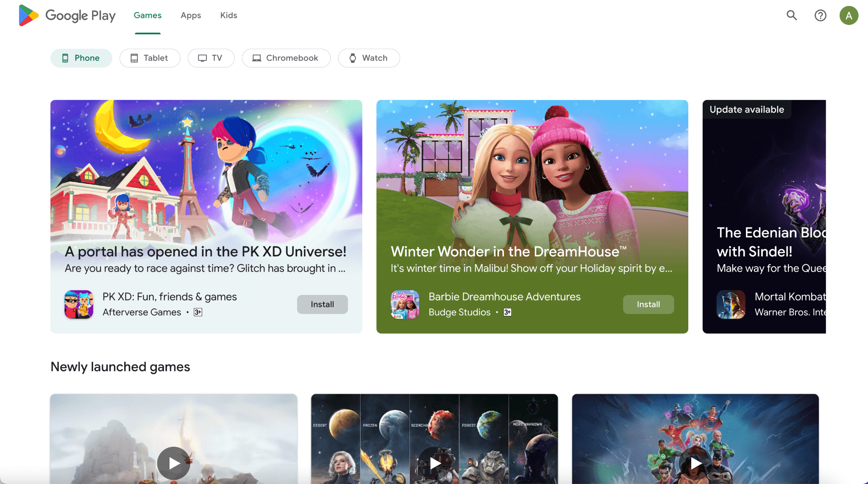
Task: Install PK XD Fun friends games
Action: pyautogui.click(x=322, y=304)
